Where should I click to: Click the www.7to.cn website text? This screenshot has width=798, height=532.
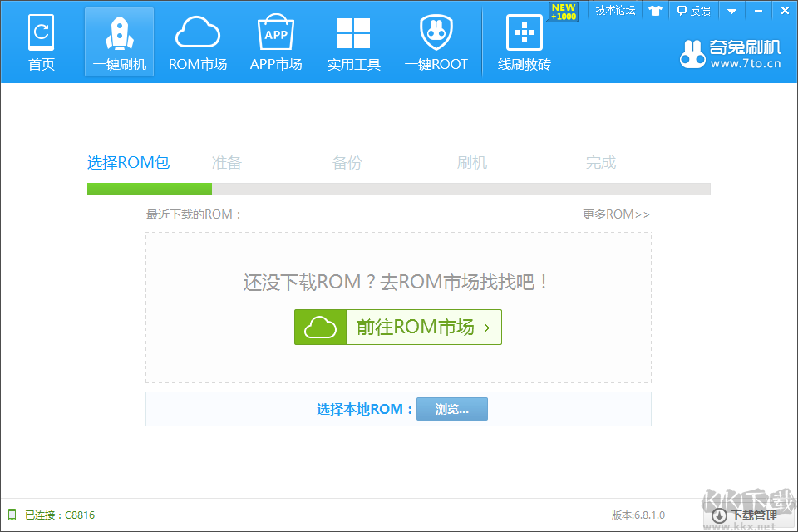(746, 64)
